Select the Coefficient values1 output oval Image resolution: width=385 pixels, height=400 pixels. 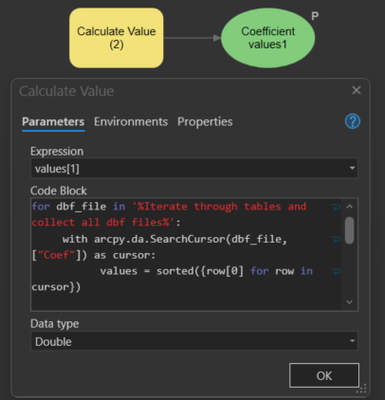(x=268, y=38)
